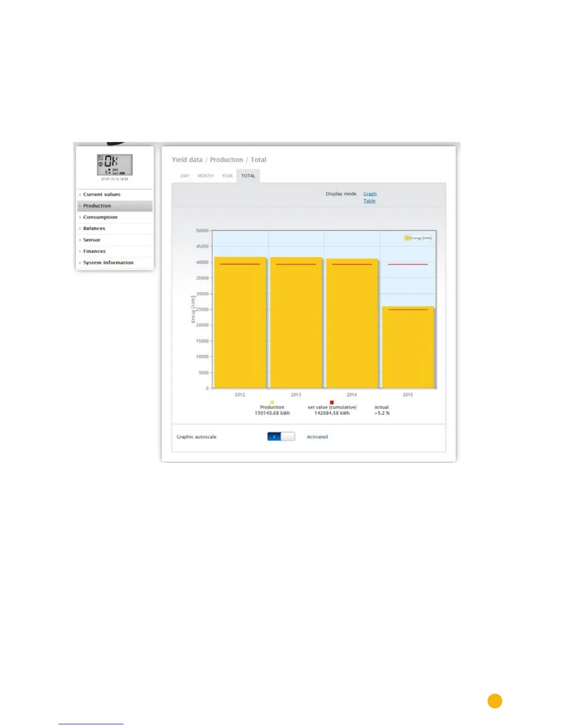Click the yellow Production legend square
This screenshot has width=563, height=728.
point(272,403)
